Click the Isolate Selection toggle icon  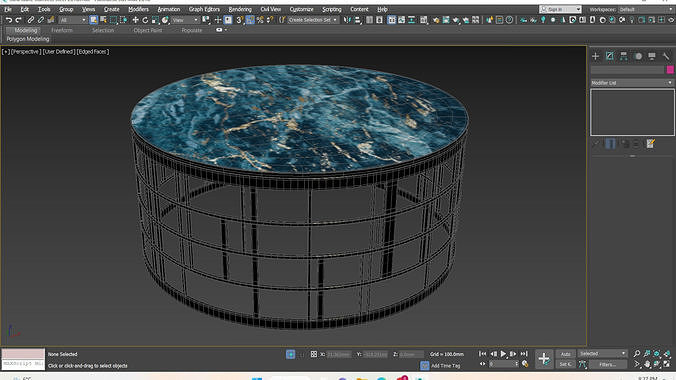291,354
